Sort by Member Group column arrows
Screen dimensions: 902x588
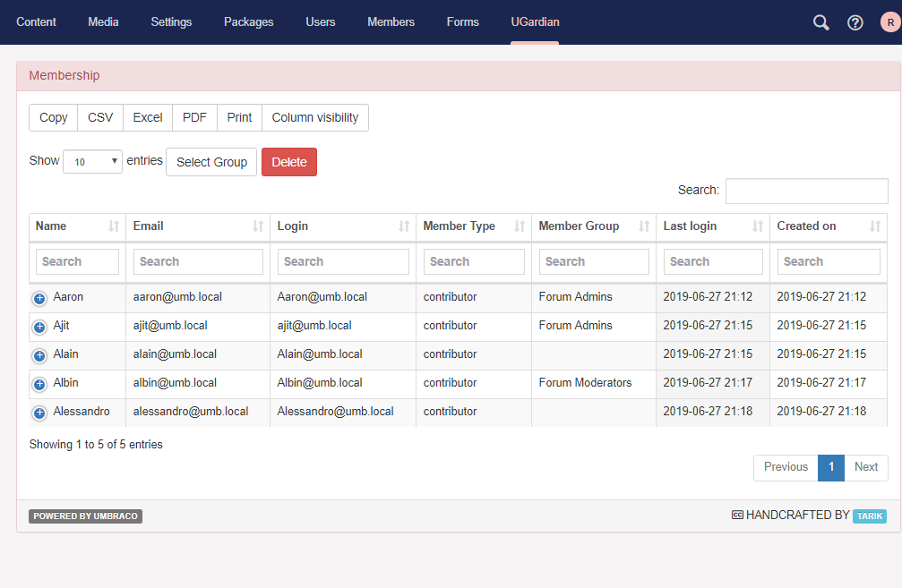click(x=644, y=226)
